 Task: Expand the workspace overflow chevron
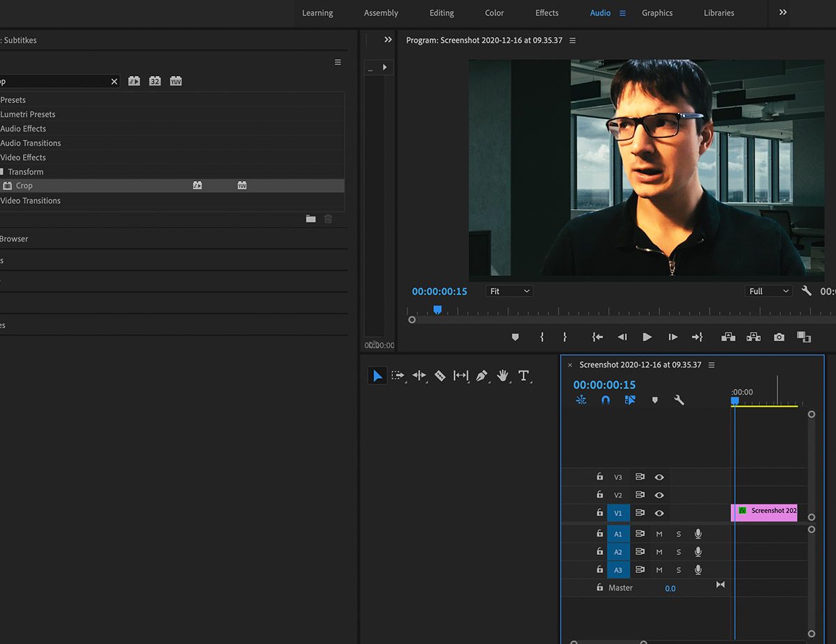pos(783,13)
